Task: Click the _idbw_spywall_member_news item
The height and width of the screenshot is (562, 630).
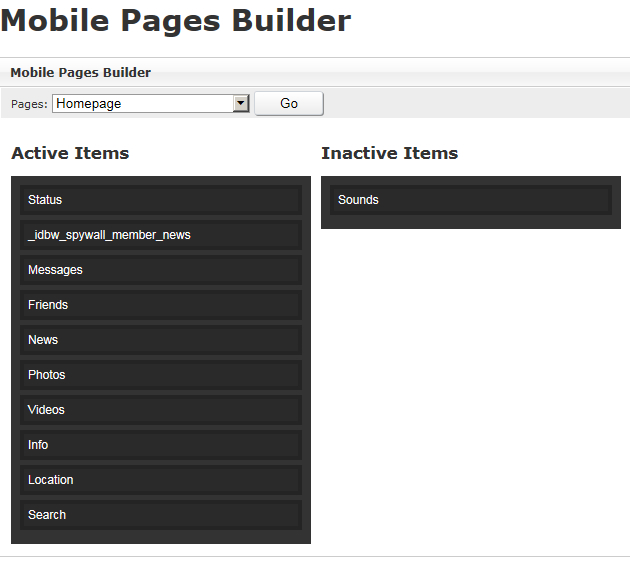Action: point(160,235)
